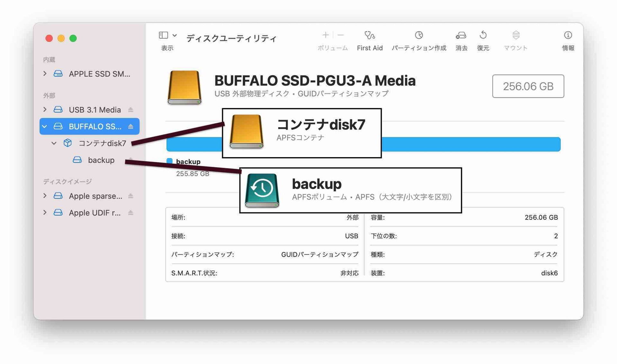
Task: Click the 外部 sidebar section header
Action: pyautogui.click(x=49, y=95)
